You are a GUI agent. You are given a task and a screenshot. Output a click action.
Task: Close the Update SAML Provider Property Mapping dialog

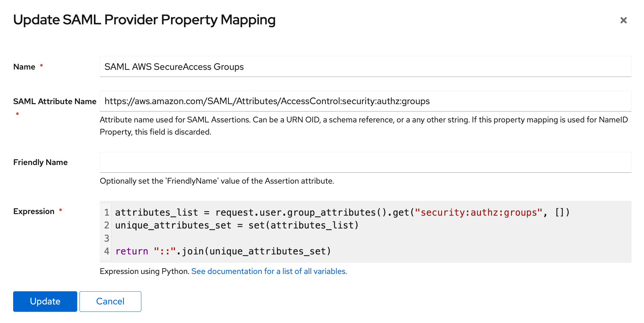[623, 20]
